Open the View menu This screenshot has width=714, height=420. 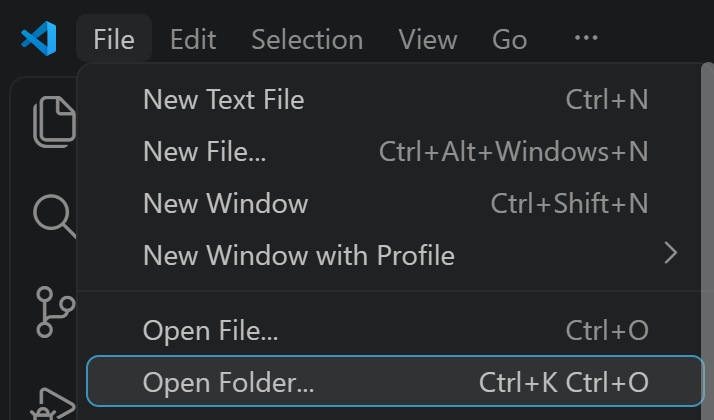[428, 39]
